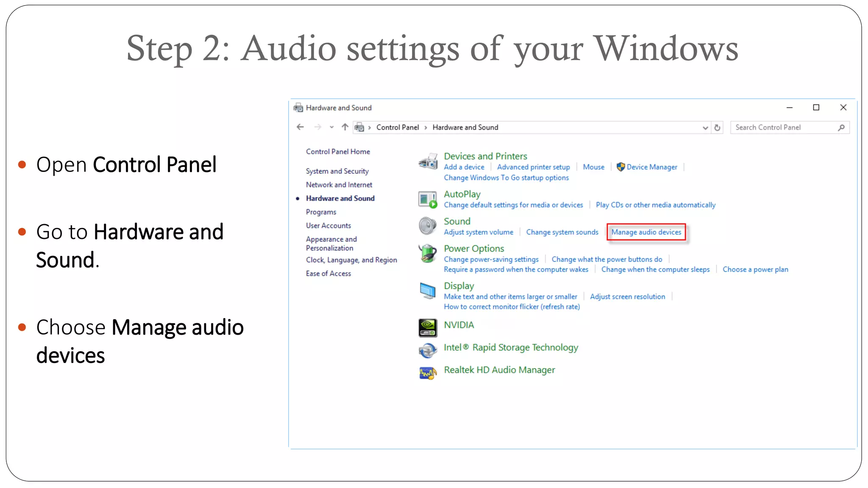Open Clock, Language, and Region

pos(351,260)
